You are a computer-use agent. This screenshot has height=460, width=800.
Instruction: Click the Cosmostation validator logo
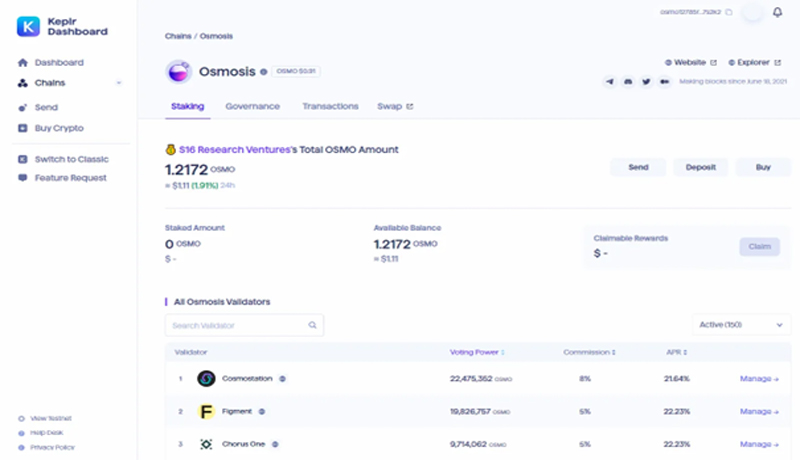206,379
